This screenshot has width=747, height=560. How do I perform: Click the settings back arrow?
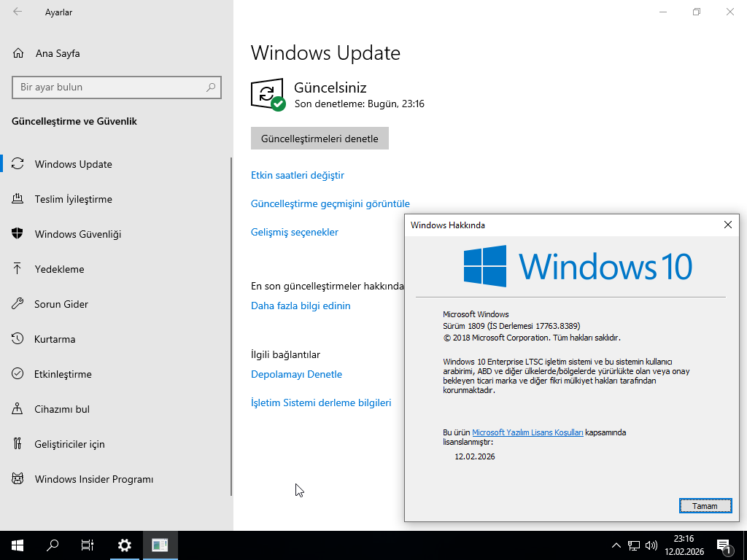(x=18, y=12)
